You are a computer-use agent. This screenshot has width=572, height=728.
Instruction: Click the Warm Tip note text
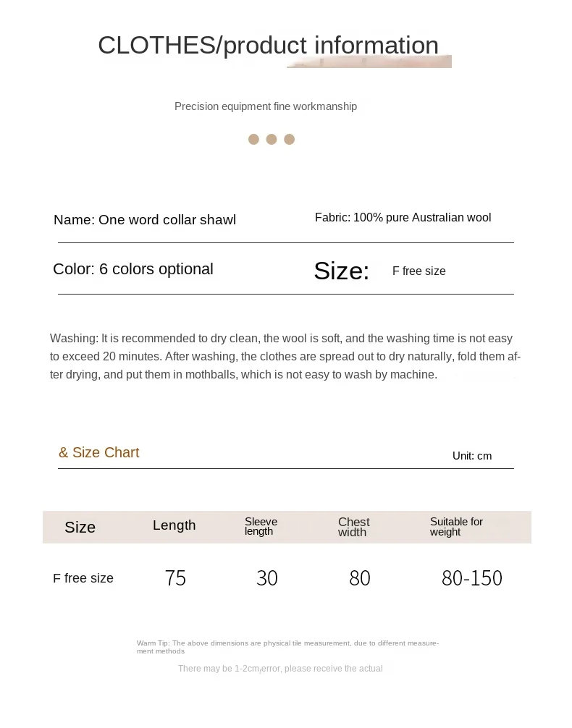(287, 647)
